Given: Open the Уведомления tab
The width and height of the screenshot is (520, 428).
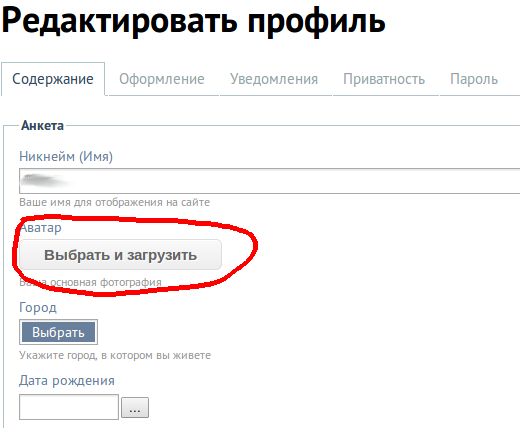Looking at the screenshot, I should (x=274, y=79).
